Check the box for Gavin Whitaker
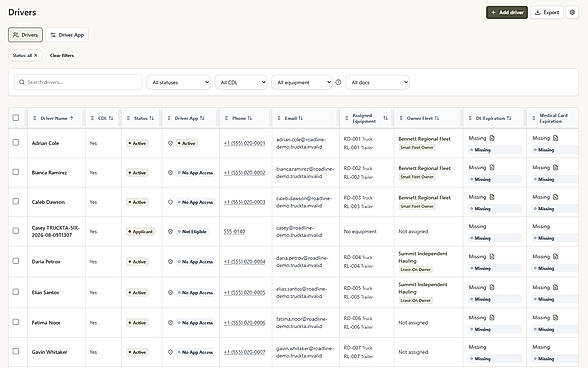Viewport: 588px width, 368px height. click(16, 351)
